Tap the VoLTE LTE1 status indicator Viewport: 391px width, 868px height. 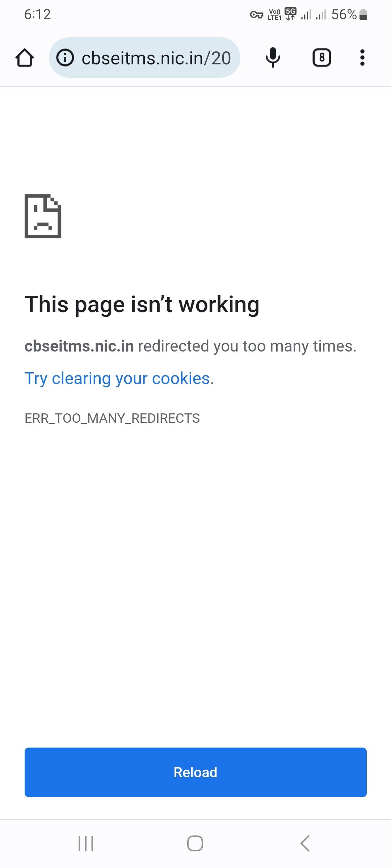(x=274, y=14)
